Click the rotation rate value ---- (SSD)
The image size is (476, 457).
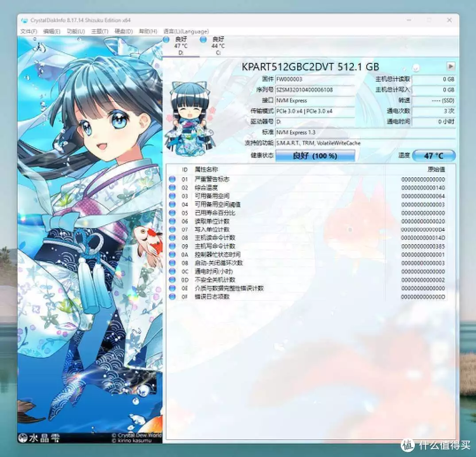click(x=433, y=100)
